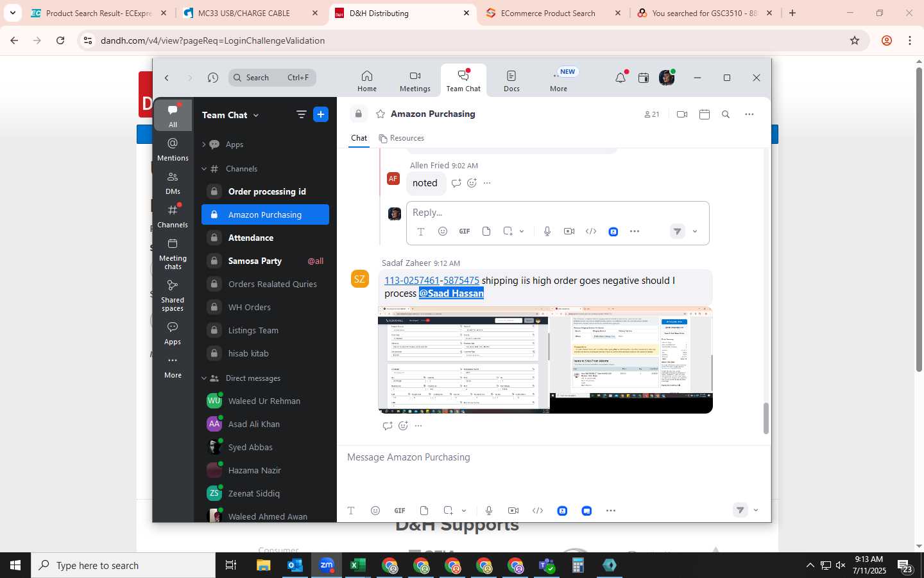Open DMs in the sidebar
This screenshot has width=924, height=578.
(173, 182)
